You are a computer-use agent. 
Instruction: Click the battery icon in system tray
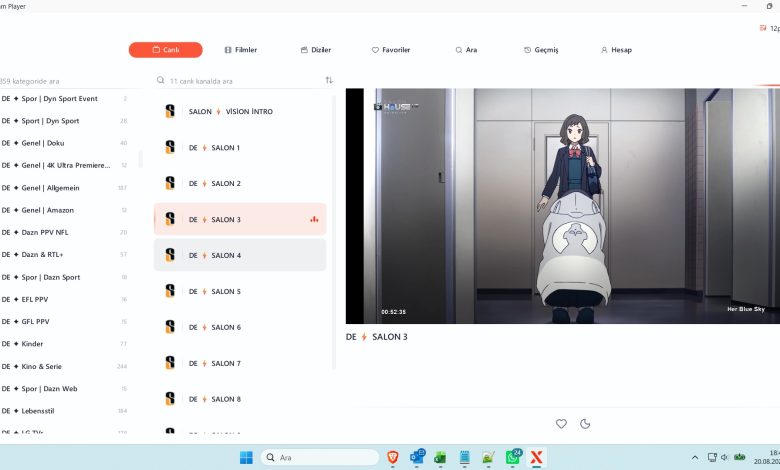(740, 457)
